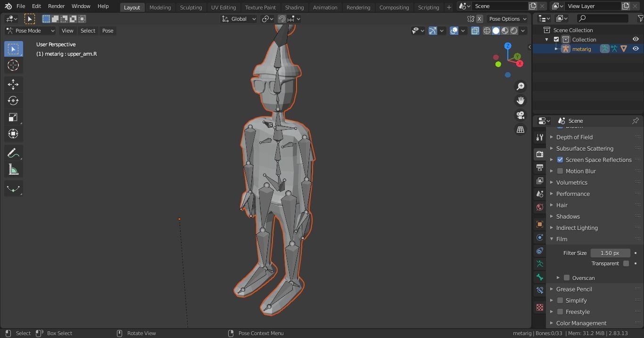
Task: Switch to rendered viewport shading
Action: coord(514,31)
